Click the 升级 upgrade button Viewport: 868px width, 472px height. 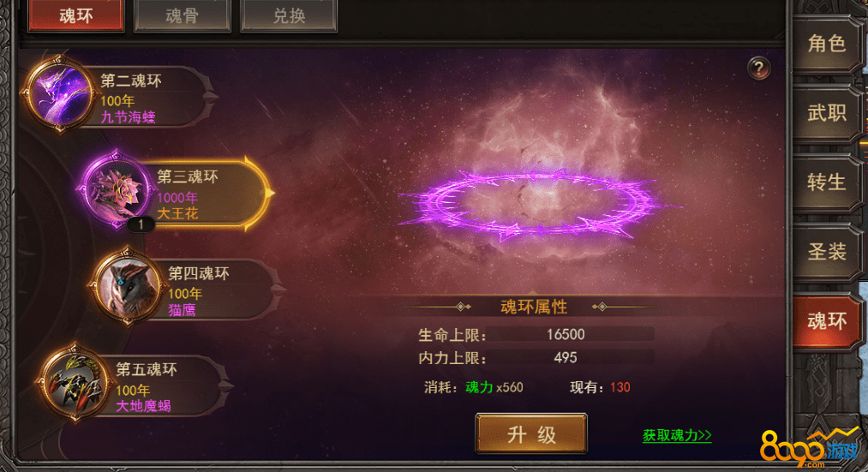tap(531, 433)
